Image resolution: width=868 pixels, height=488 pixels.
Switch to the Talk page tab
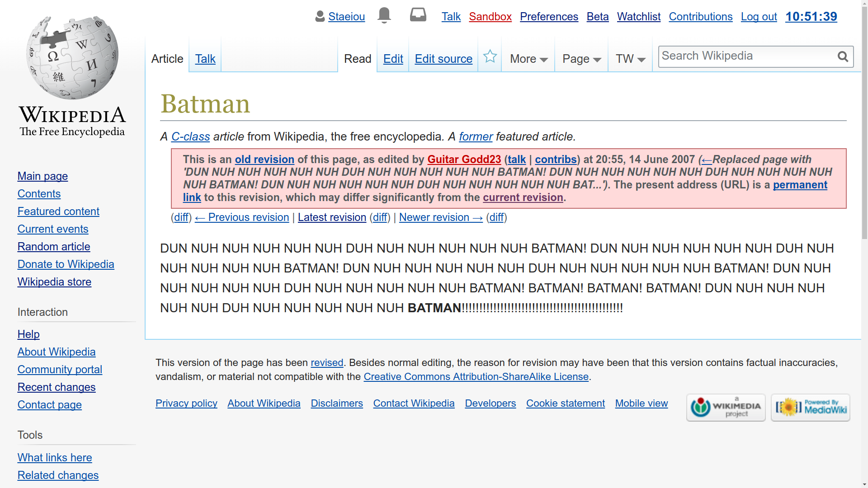point(205,59)
